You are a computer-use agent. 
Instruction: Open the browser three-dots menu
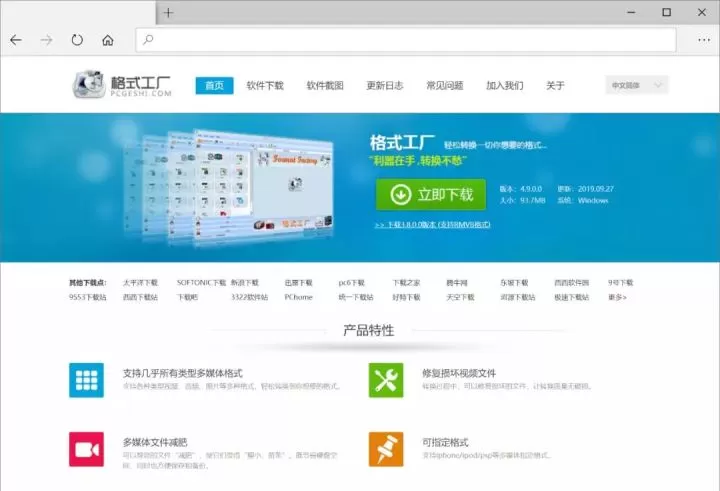click(704, 40)
